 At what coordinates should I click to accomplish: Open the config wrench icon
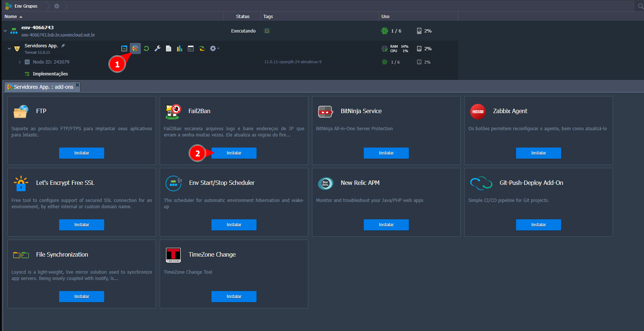157,48
